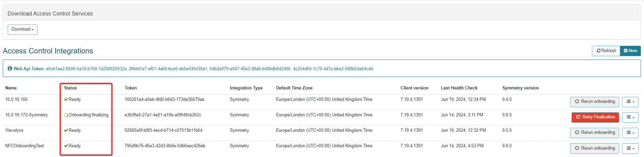The image size is (644, 157).
Task: Create a New access control integration
Action: 630,51
